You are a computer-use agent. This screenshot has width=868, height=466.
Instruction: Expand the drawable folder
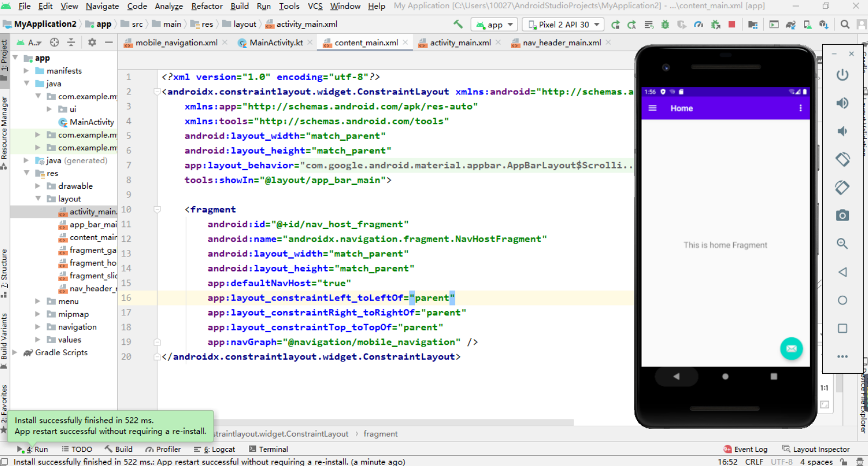pyautogui.click(x=38, y=186)
